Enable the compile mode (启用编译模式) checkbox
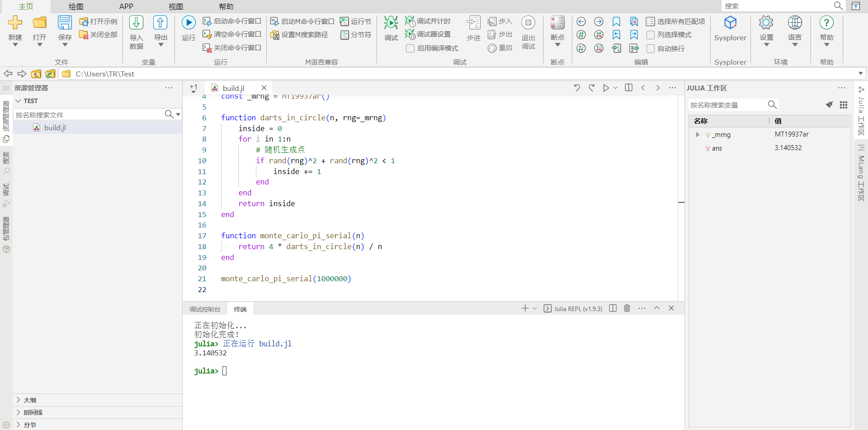This screenshot has width=868, height=430. (x=410, y=48)
